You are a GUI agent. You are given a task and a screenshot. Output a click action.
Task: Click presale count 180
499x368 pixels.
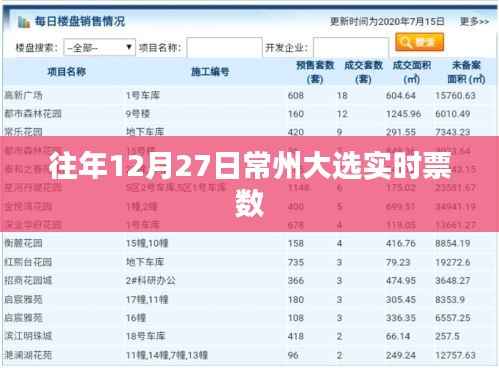click(x=296, y=300)
